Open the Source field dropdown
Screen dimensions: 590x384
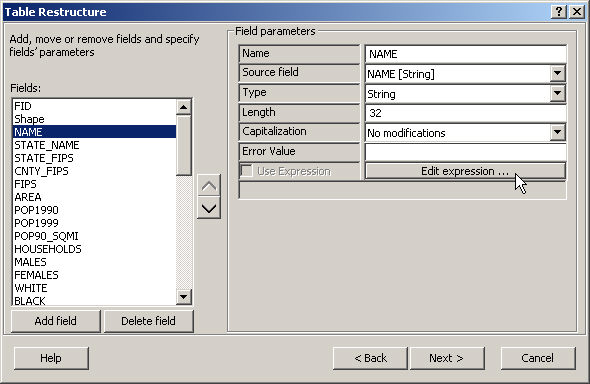pyautogui.click(x=557, y=74)
